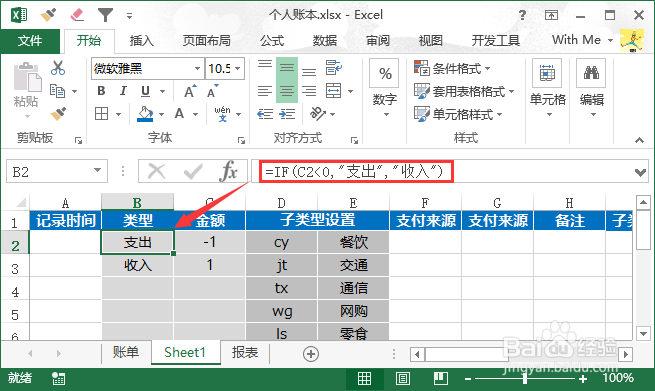Open Cell Styles (单元格样式) menu
This screenshot has height=391, width=655.
(x=458, y=114)
